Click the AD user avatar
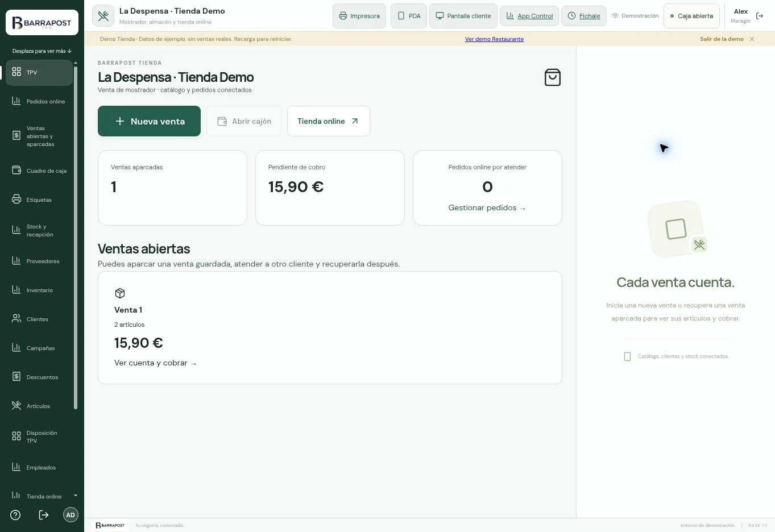The height and width of the screenshot is (532, 775). (x=71, y=515)
